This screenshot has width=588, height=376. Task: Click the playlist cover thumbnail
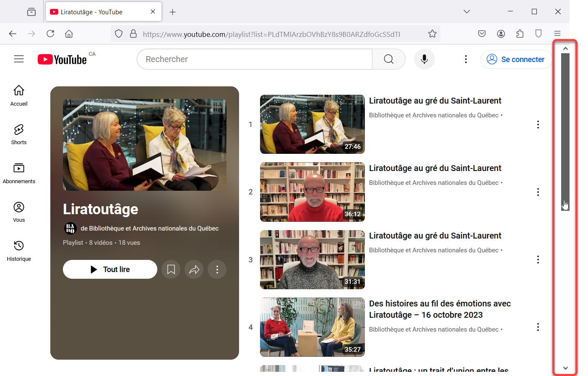(x=145, y=145)
